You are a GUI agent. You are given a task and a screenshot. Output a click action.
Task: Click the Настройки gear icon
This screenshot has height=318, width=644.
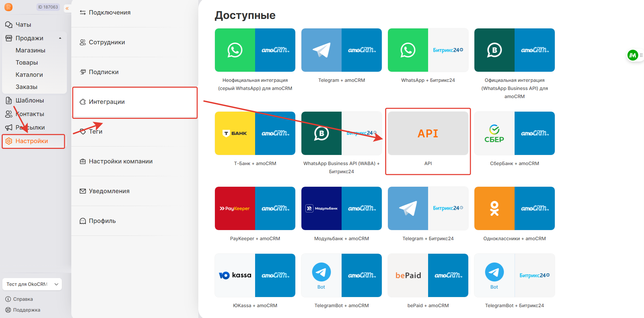click(9, 141)
